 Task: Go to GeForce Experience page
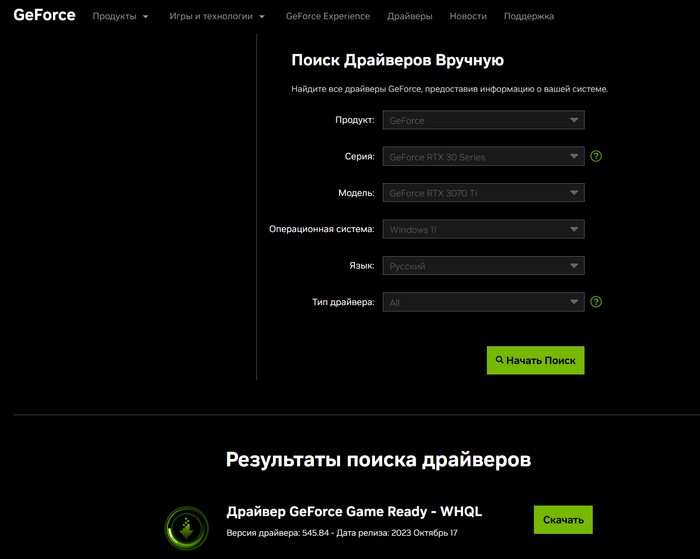[328, 16]
